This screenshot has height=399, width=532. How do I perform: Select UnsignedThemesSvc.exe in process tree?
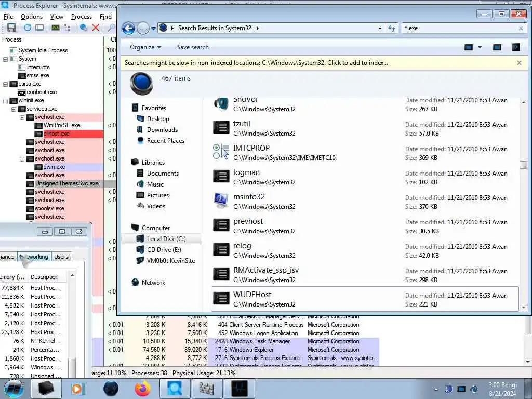coord(67,183)
